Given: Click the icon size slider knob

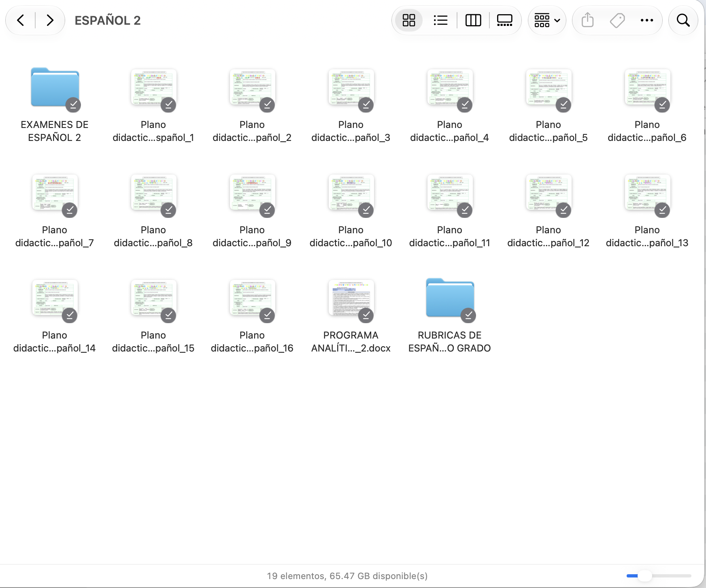Looking at the screenshot, I should click(644, 575).
